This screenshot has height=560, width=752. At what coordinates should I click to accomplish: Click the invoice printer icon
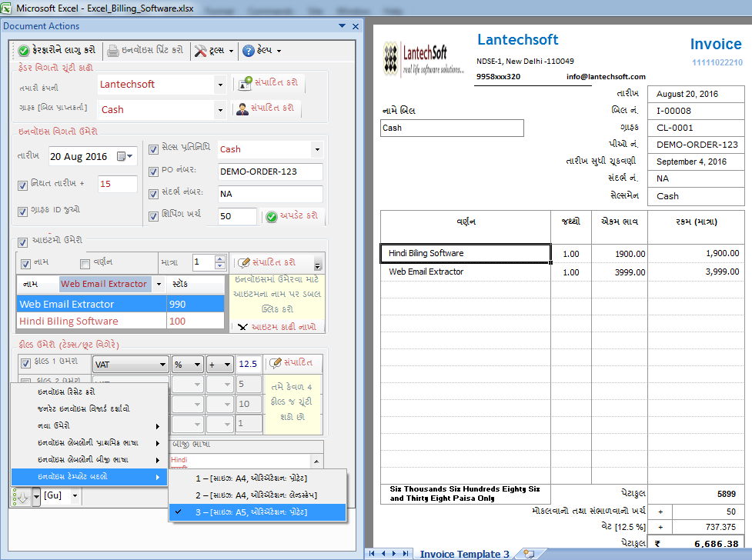[112, 50]
